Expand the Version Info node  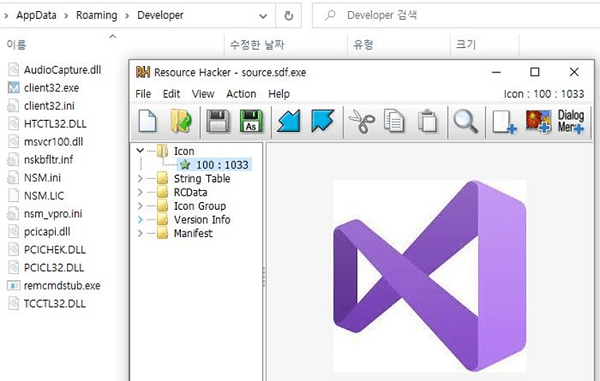click(x=140, y=220)
